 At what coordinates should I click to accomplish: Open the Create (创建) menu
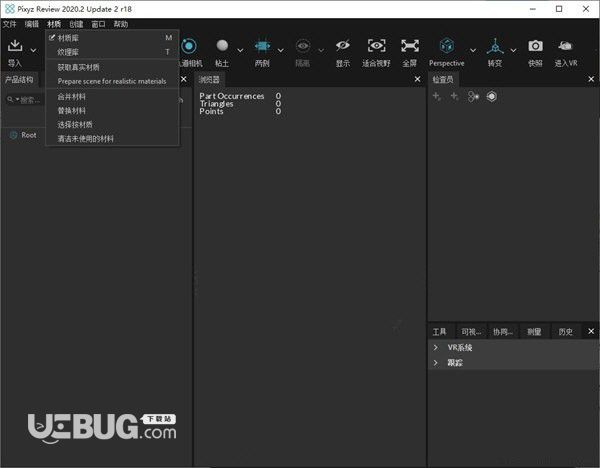[x=76, y=24]
